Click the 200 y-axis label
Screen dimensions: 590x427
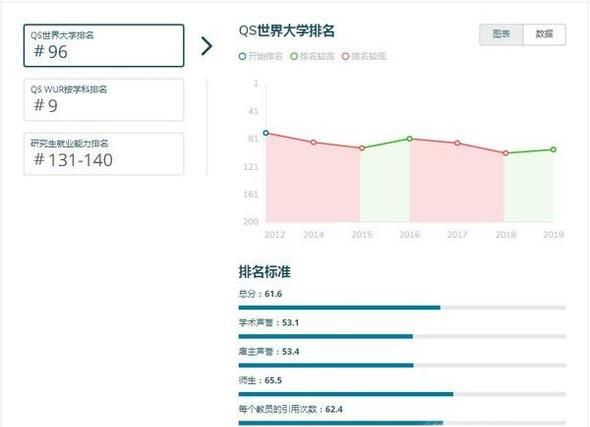point(251,222)
